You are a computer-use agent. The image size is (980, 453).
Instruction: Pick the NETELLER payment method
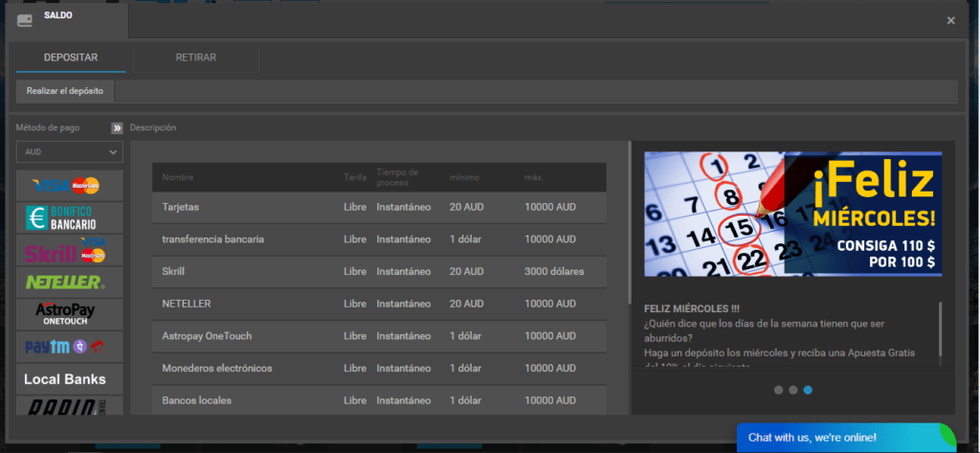(69, 282)
